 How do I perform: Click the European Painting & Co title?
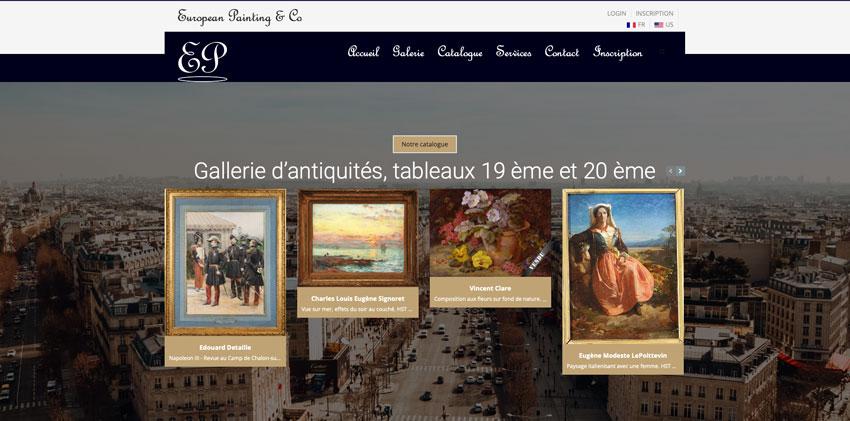[x=240, y=16]
